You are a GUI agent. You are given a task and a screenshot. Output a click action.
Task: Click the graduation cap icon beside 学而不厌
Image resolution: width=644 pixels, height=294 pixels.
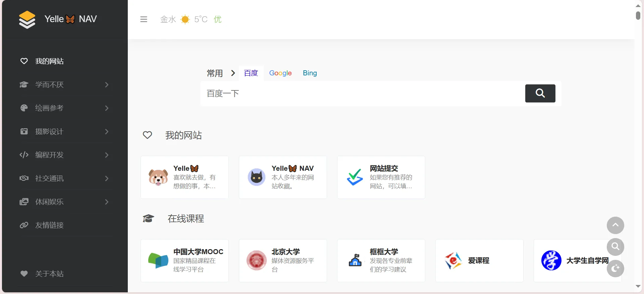pyautogui.click(x=24, y=84)
